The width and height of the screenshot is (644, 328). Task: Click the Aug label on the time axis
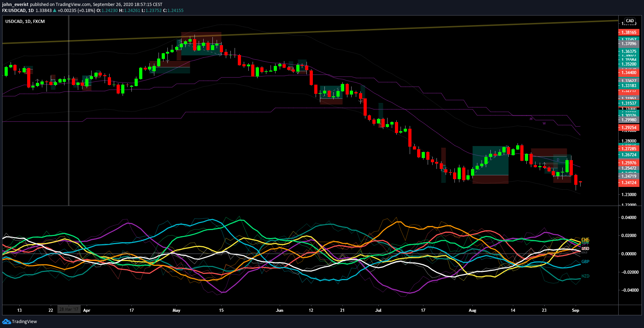(x=472, y=310)
